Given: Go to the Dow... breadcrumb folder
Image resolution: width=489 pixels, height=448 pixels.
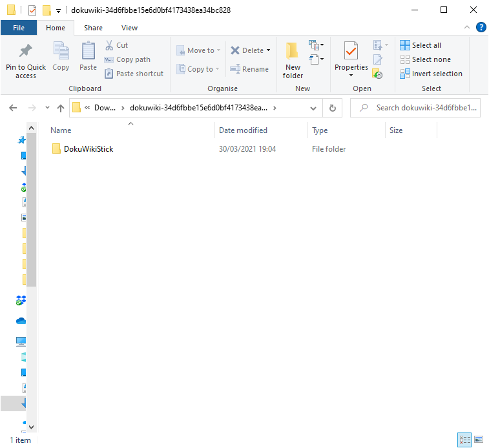Looking at the screenshot, I should click(105, 108).
